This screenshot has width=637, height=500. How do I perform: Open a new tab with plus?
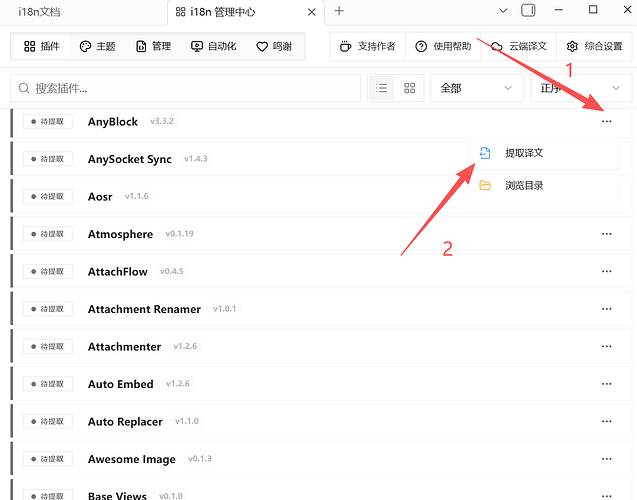tap(339, 11)
